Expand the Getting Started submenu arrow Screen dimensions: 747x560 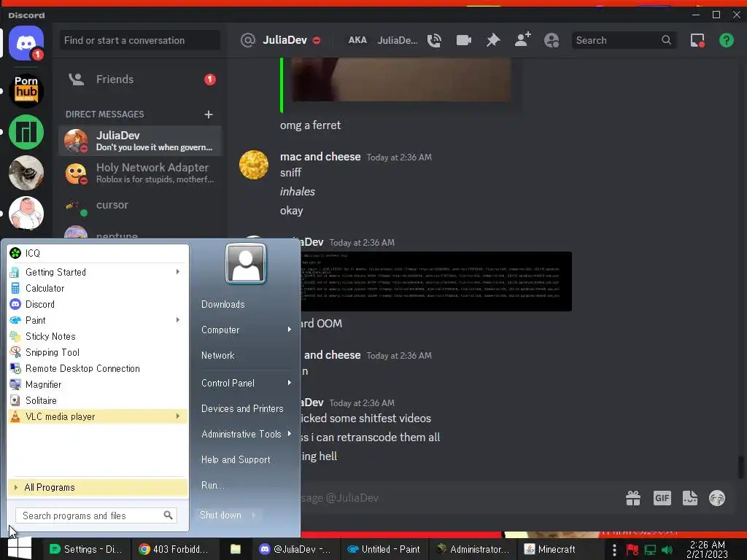click(x=178, y=272)
